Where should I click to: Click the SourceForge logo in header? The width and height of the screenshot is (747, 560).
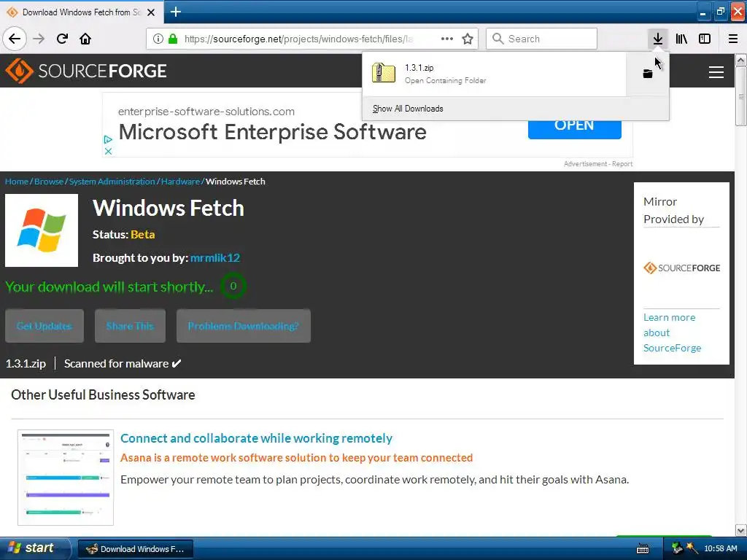coord(86,71)
